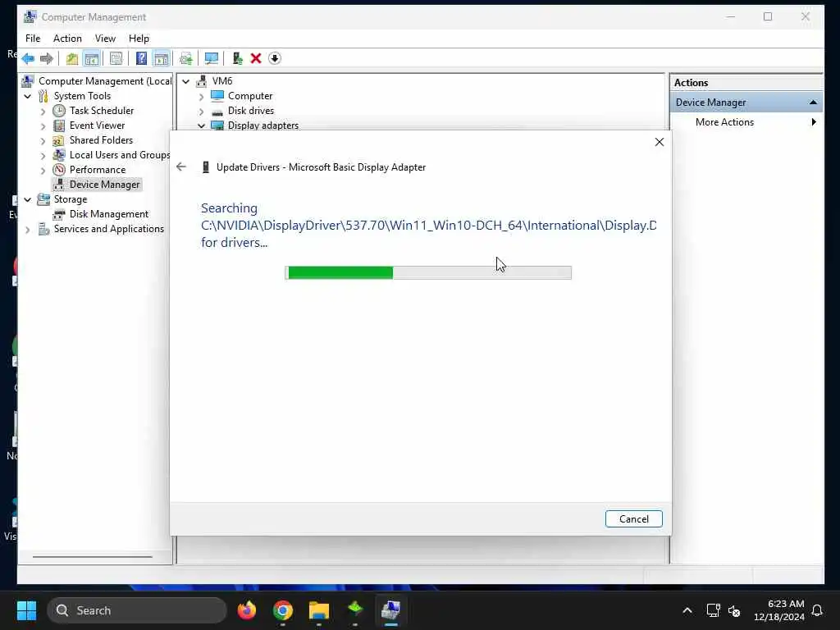Open File Explorer from the taskbar
This screenshot has height=630, width=840.
tap(319, 610)
